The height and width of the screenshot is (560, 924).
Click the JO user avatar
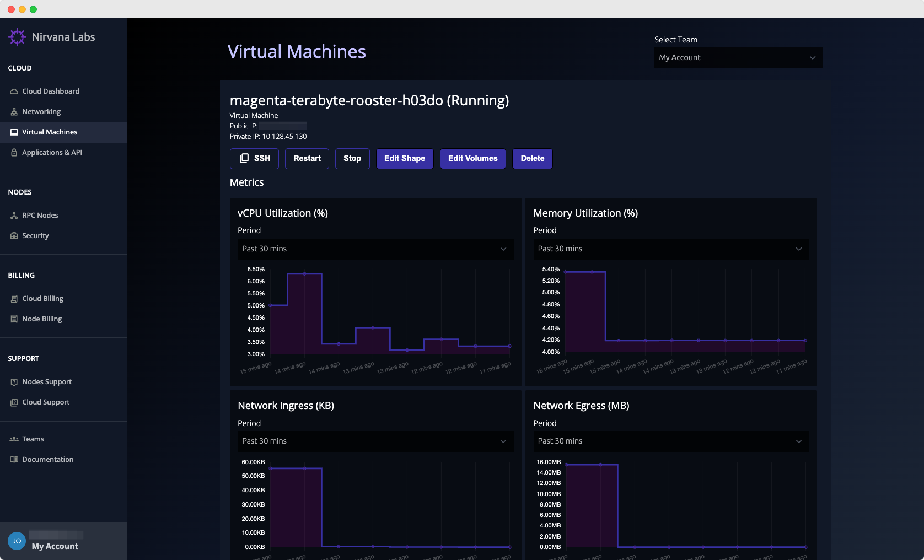pyautogui.click(x=17, y=541)
